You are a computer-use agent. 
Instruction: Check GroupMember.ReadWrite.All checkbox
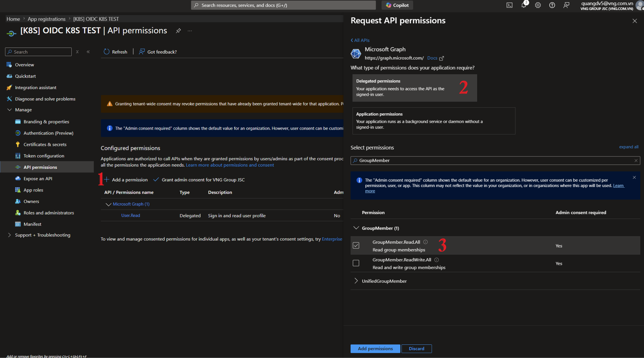click(356, 263)
